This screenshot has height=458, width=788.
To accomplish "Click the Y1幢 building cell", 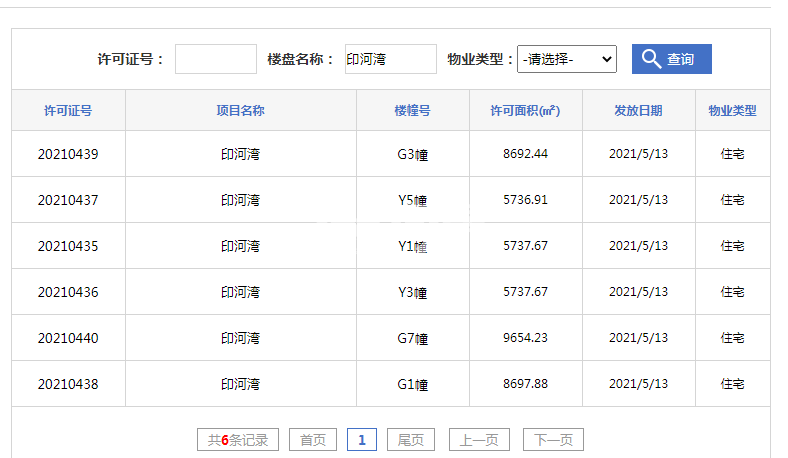I will point(413,247).
